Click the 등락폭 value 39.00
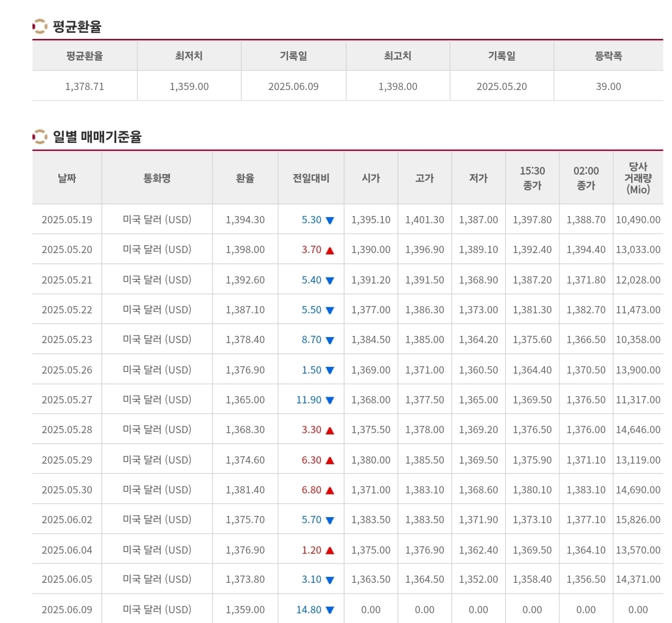Image resolution: width=672 pixels, height=623 pixels. pos(609,86)
